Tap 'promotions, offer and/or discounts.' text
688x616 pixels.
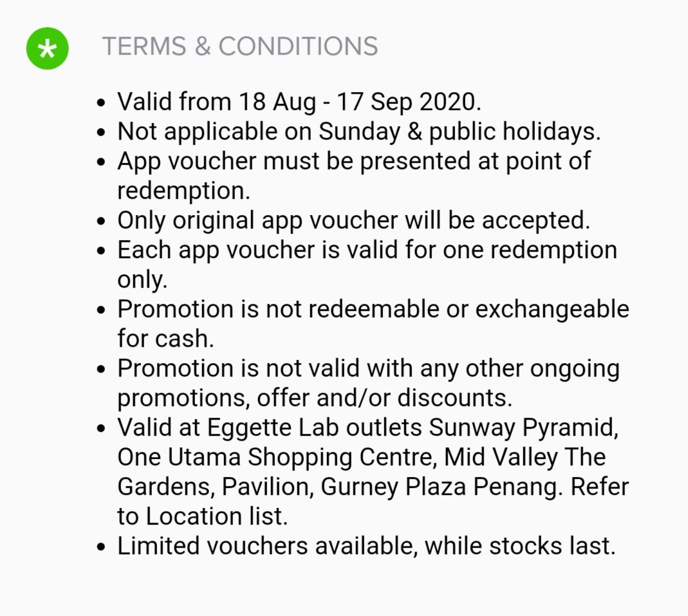(315, 398)
